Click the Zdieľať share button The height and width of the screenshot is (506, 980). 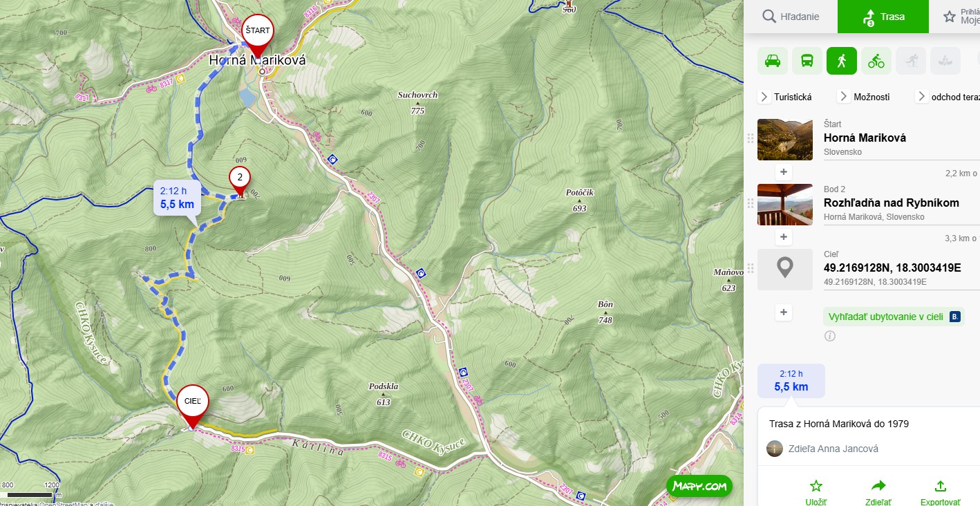pos(878,491)
